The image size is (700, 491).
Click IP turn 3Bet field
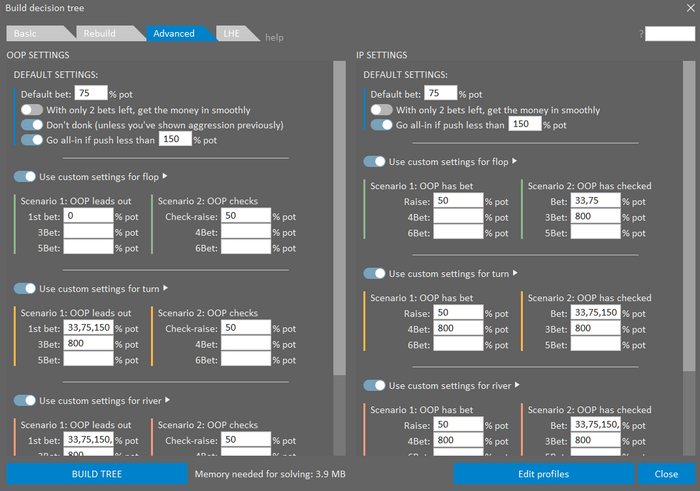pos(596,329)
